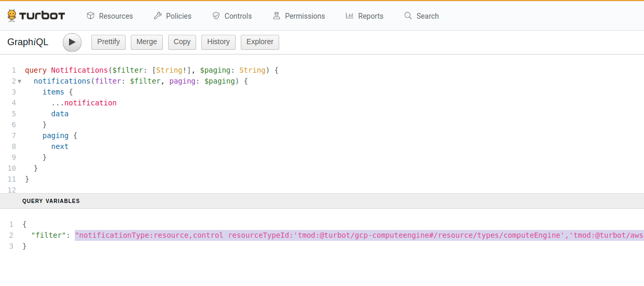Click the 'paging {' field on line 7
The width and height of the screenshot is (644, 286).
(60, 135)
